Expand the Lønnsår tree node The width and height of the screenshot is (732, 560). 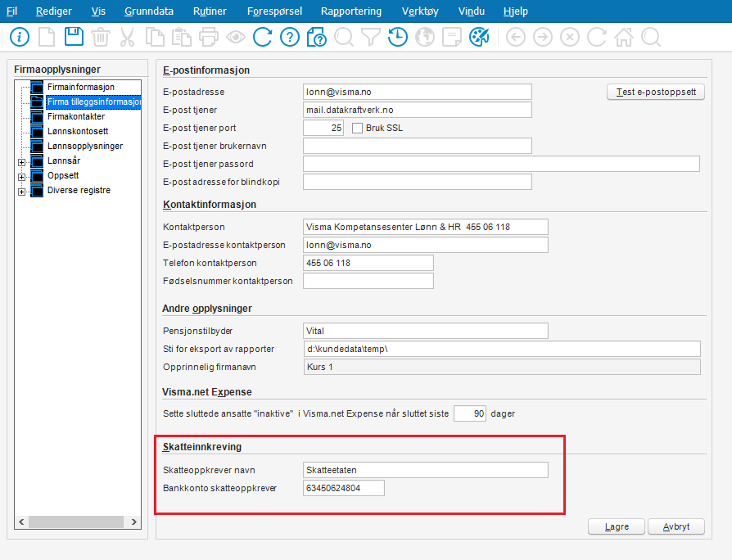21,162
